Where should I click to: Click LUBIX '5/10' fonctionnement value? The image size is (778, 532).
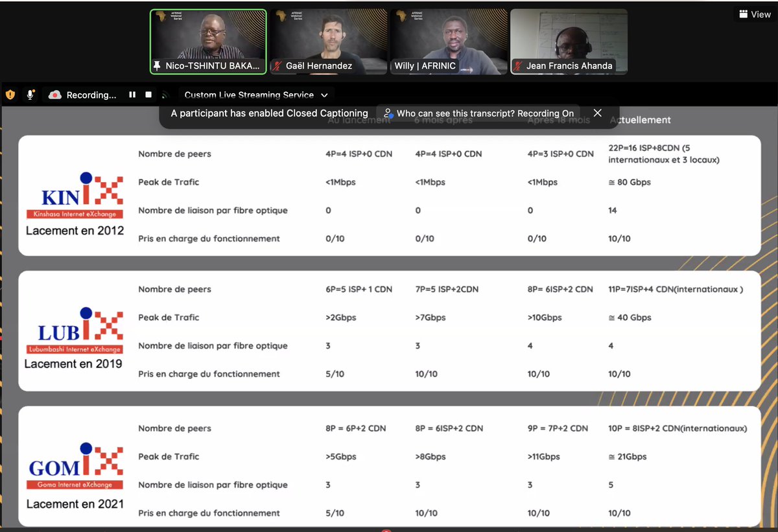tap(335, 374)
